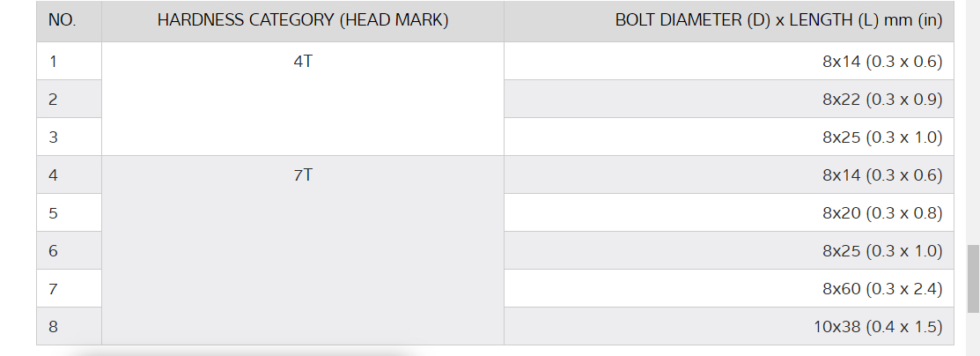The height and width of the screenshot is (356, 980).
Task: Select the 7T hardness category cell
Action: pyautogui.click(x=303, y=175)
